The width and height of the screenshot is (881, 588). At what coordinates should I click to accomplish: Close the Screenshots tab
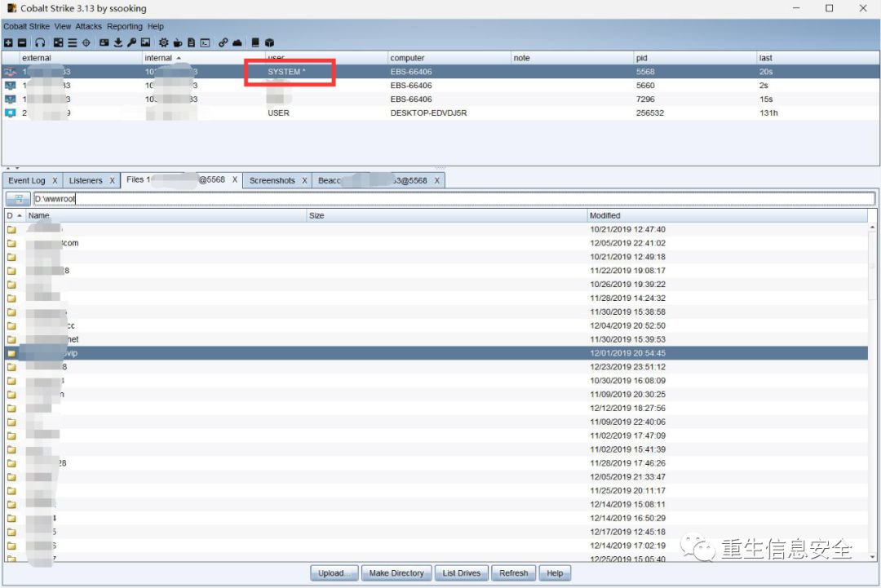tap(304, 180)
